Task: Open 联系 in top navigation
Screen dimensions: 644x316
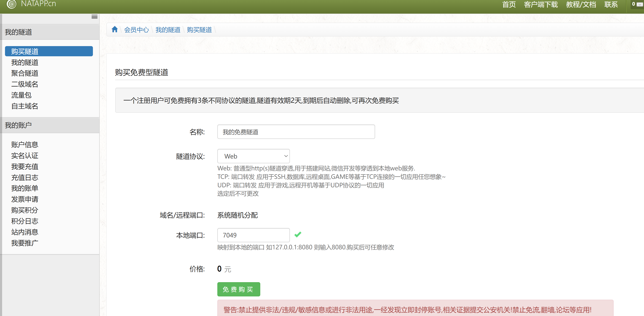Action: pos(611,4)
